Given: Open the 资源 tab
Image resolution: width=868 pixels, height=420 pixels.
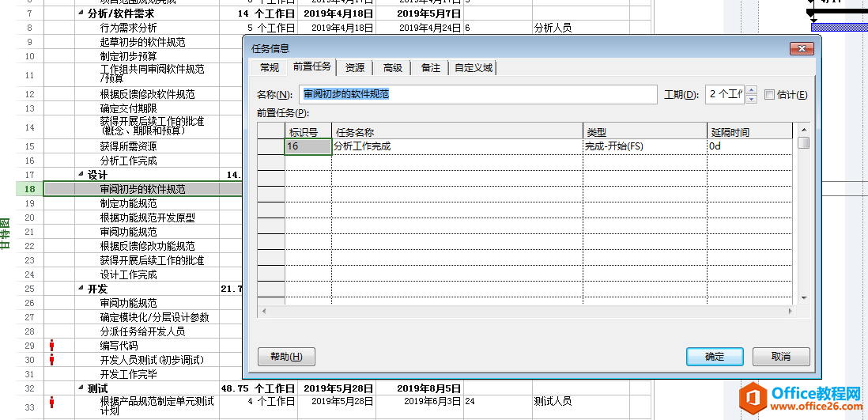Looking at the screenshot, I should [x=355, y=67].
